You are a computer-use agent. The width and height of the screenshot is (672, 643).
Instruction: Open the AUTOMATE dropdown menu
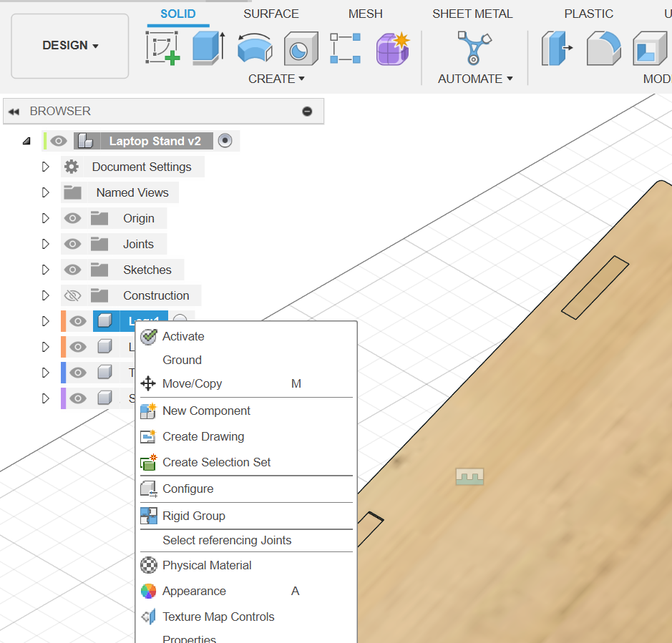point(475,79)
